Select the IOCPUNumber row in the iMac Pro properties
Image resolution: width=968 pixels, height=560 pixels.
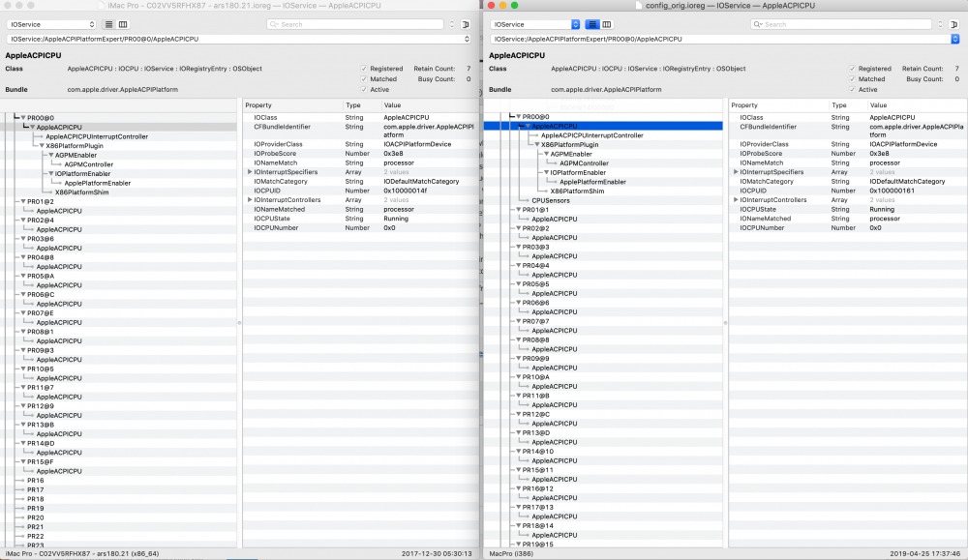click(x=360, y=227)
